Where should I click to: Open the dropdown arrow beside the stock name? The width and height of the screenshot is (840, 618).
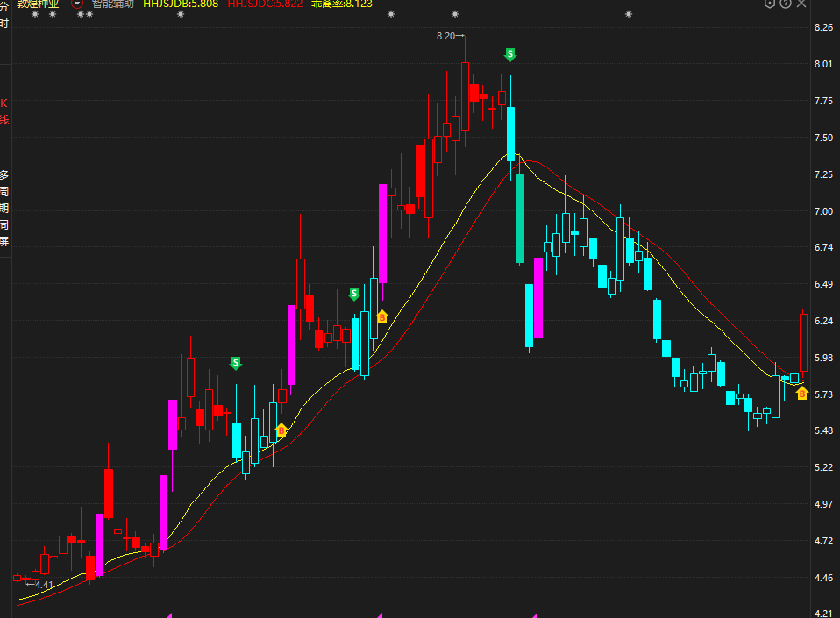click(77, 4)
